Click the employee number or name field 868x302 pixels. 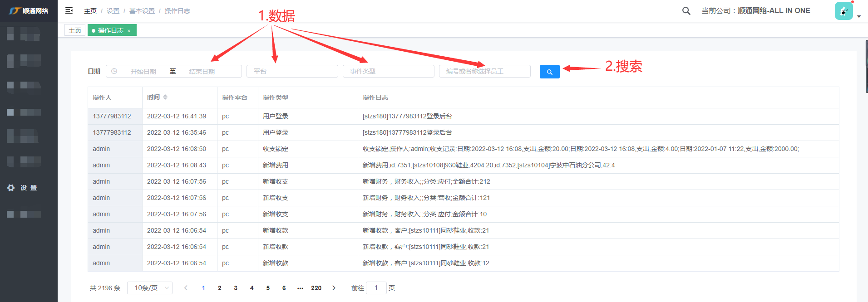tap(484, 71)
